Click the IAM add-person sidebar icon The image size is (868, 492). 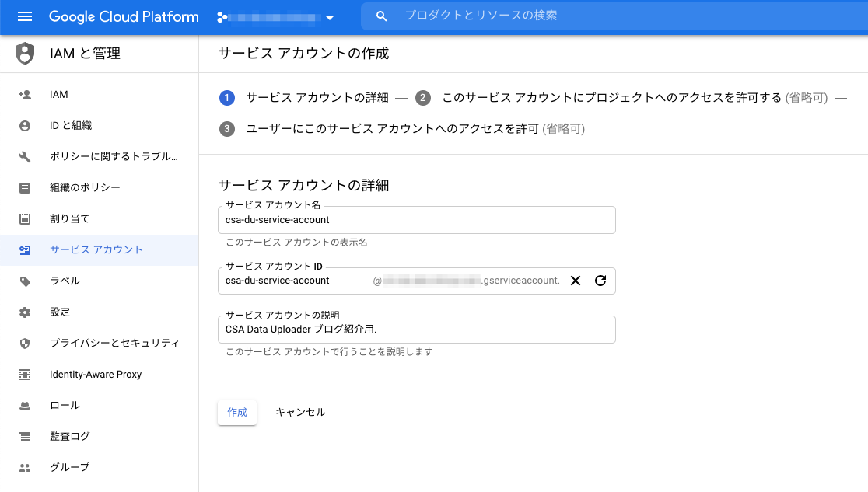(x=25, y=95)
